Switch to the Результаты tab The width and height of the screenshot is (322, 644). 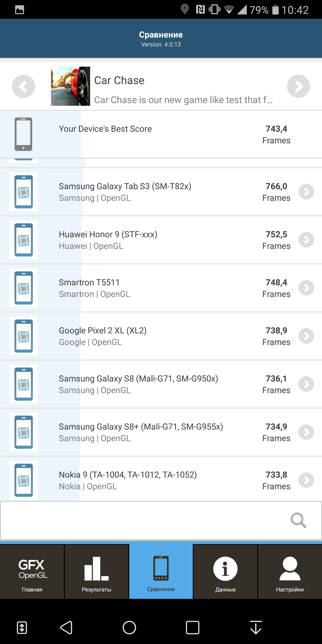pyautogui.click(x=97, y=572)
